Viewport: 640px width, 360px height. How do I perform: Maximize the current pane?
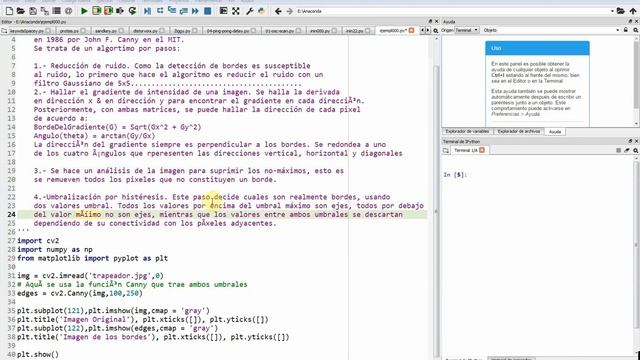pyautogui.click(x=223, y=11)
